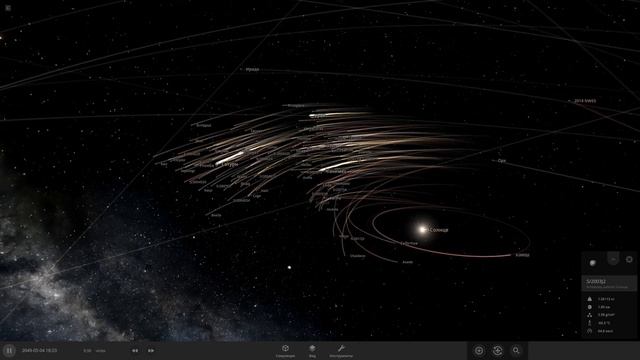Open the Вид view menu
This screenshot has height=360, width=640.
click(312, 351)
